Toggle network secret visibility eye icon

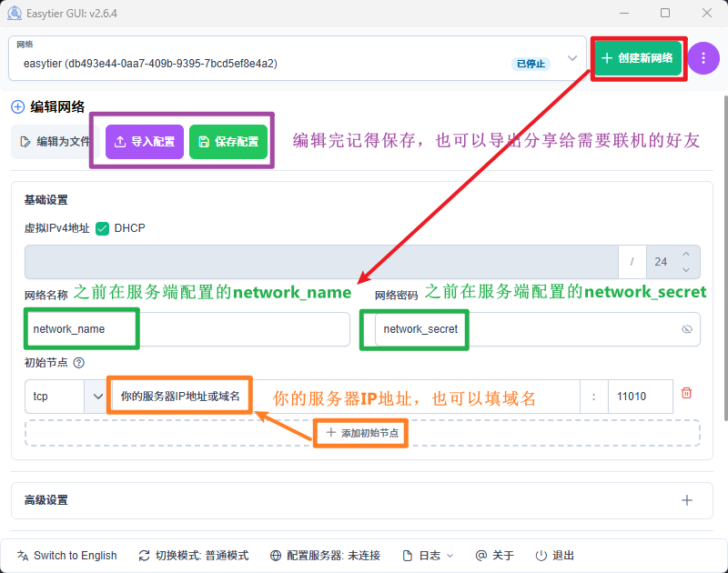point(687,329)
